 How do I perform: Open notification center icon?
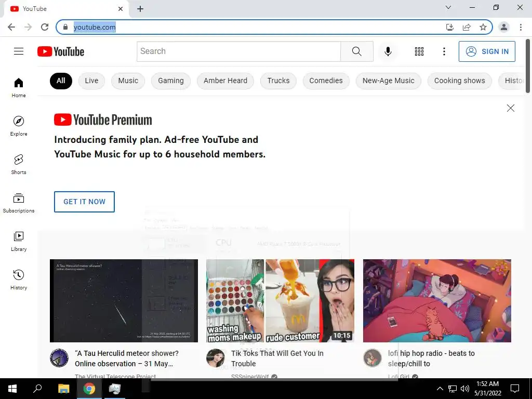(x=515, y=389)
